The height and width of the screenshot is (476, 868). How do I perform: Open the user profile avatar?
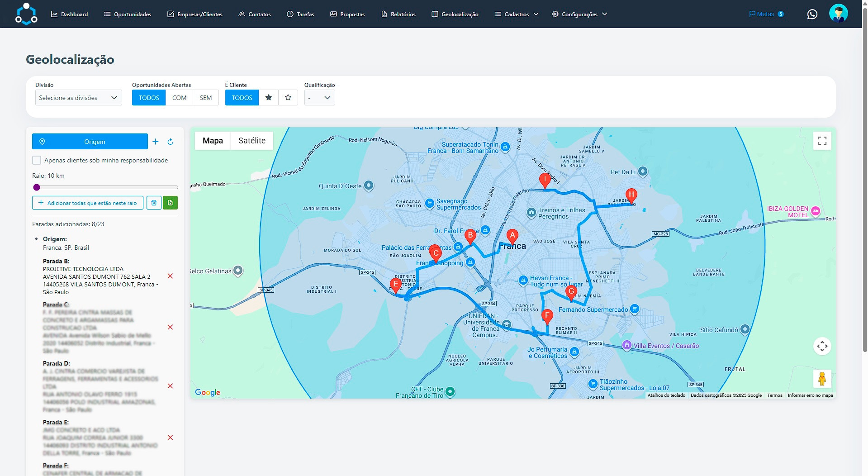tap(838, 14)
